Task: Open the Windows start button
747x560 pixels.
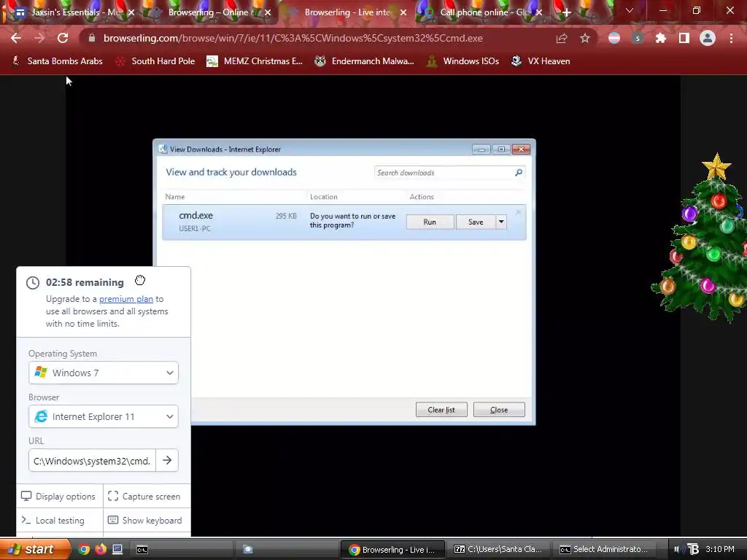Action: tap(34, 550)
